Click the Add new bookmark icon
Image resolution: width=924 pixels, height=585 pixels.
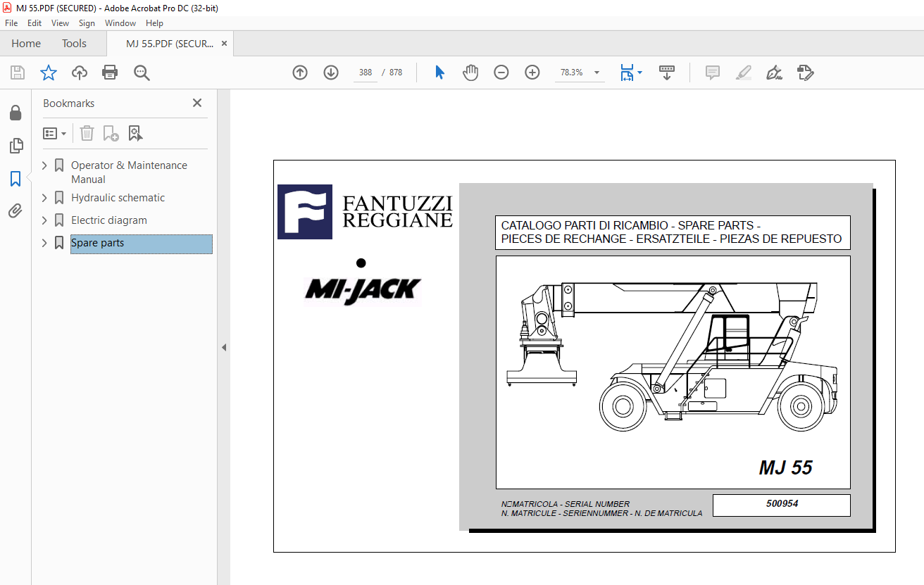(111, 133)
